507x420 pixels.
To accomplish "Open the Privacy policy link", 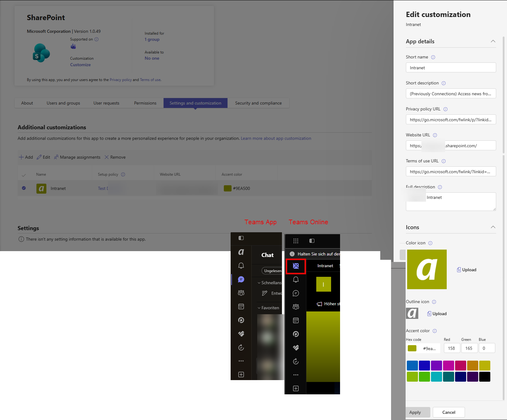I will pyautogui.click(x=121, y=80).
